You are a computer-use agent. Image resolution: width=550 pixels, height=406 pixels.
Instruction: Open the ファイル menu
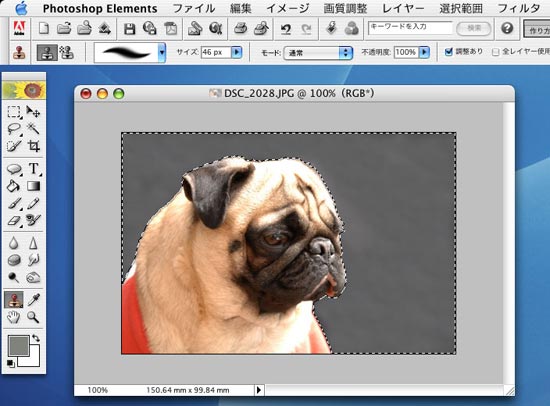pos(194,8)
